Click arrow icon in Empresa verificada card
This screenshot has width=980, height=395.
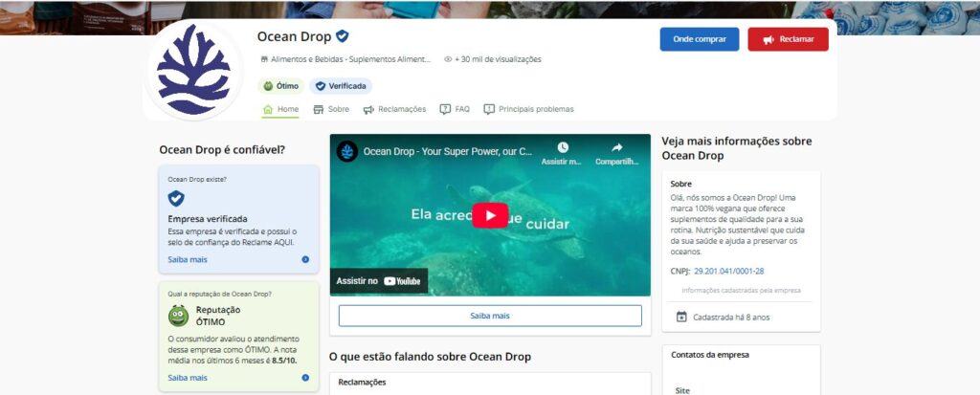[x=305, y=259]
